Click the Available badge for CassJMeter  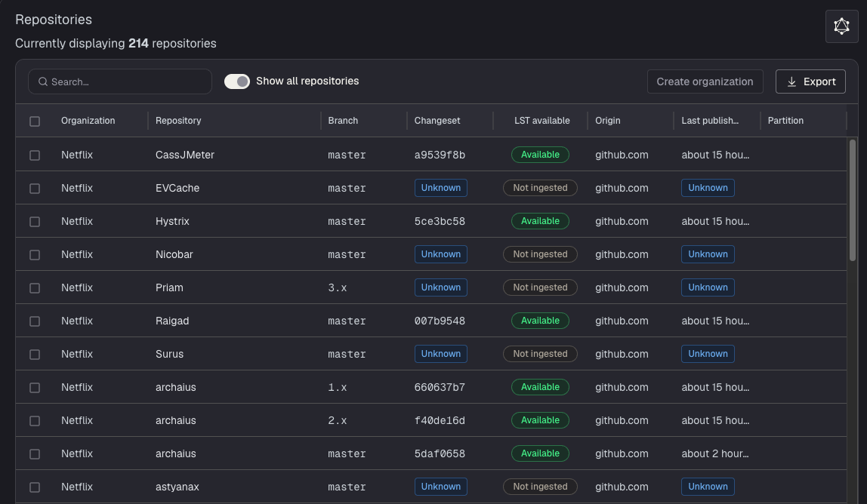pos(540,155)
